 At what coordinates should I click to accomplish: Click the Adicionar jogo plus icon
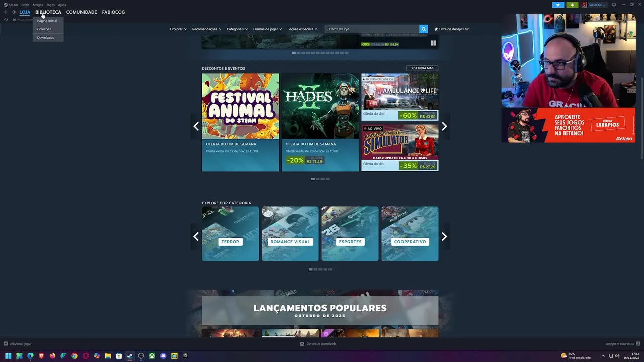6,344
